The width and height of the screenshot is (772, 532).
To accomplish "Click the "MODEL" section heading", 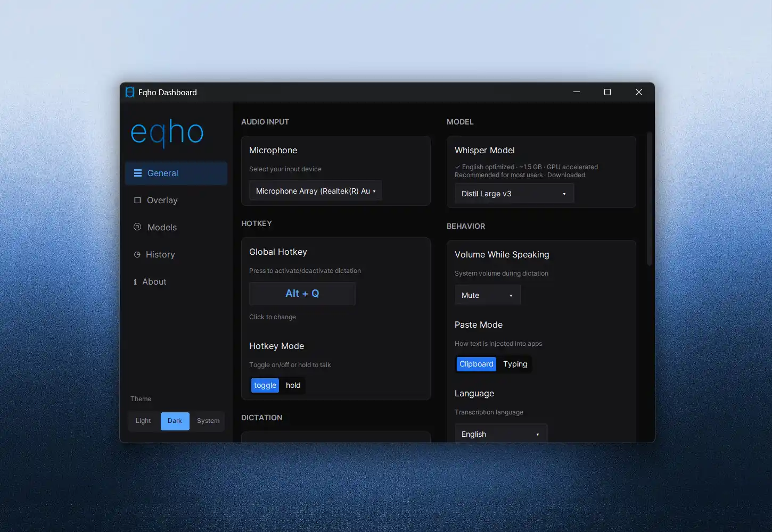I will 460,122.
